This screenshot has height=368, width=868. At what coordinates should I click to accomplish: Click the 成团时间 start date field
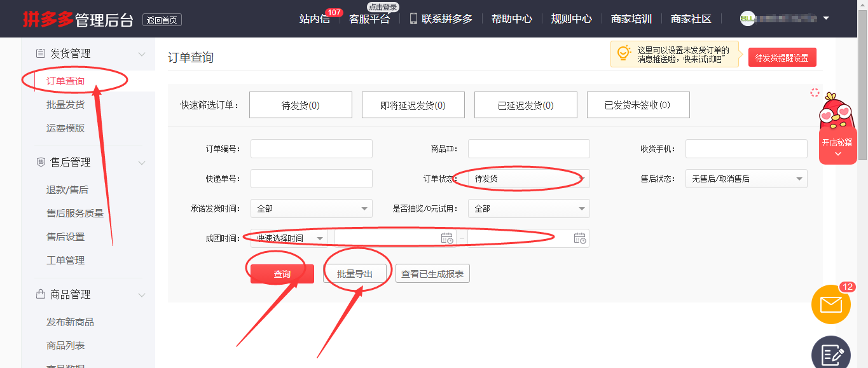point(395,238)
